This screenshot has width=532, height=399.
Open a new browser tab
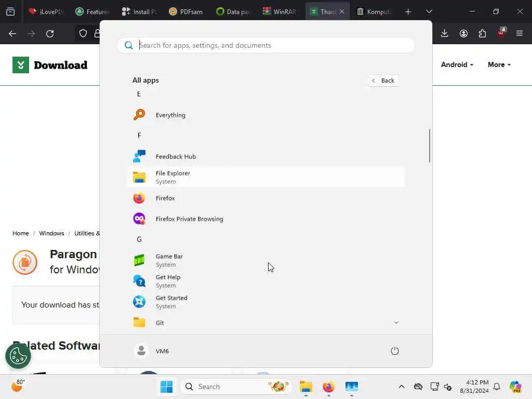point(408,12)
